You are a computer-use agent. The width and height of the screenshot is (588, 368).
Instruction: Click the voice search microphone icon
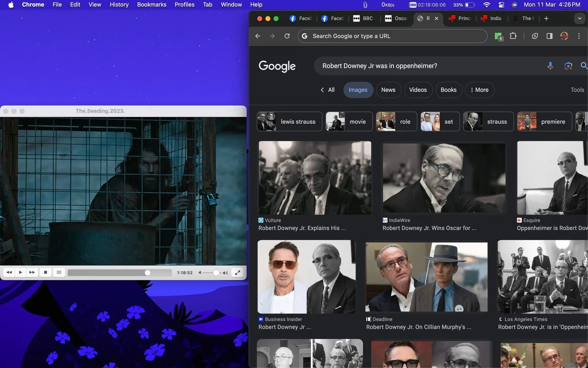(550, 66)
